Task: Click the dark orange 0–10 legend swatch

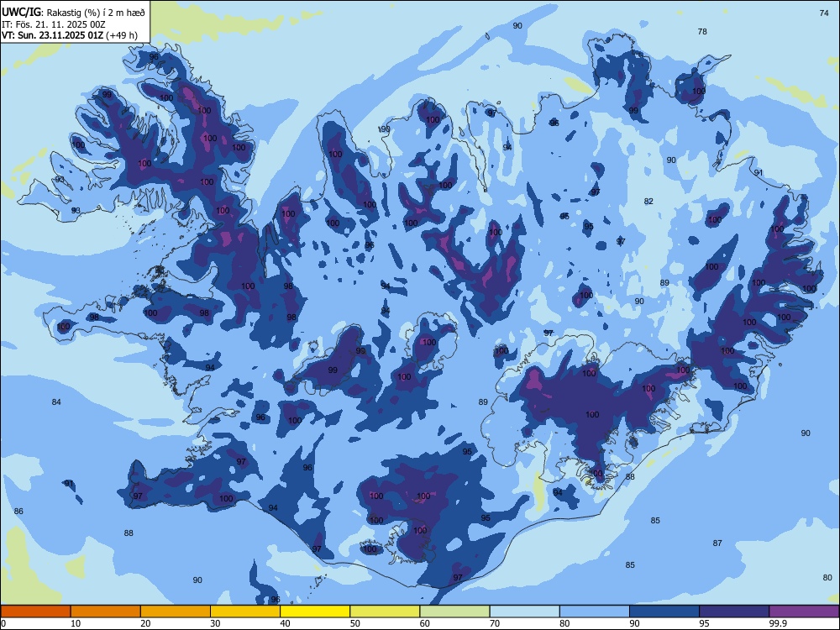Action: pos(35,612)
